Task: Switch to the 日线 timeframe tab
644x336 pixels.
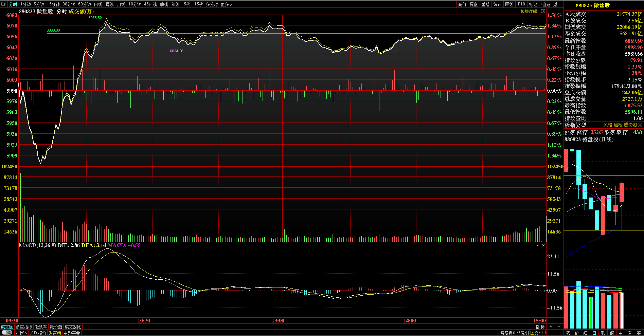Action: tap(98, 4)
